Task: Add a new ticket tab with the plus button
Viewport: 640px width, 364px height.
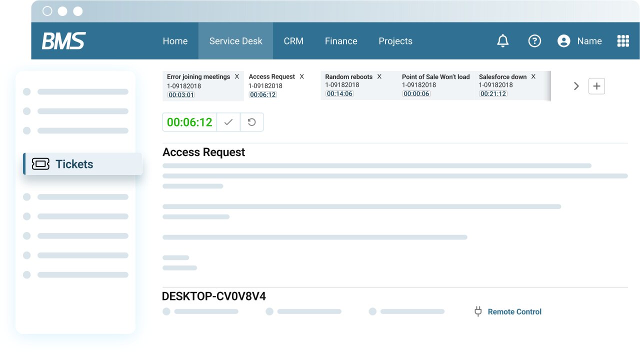Action: click(596, 86)
